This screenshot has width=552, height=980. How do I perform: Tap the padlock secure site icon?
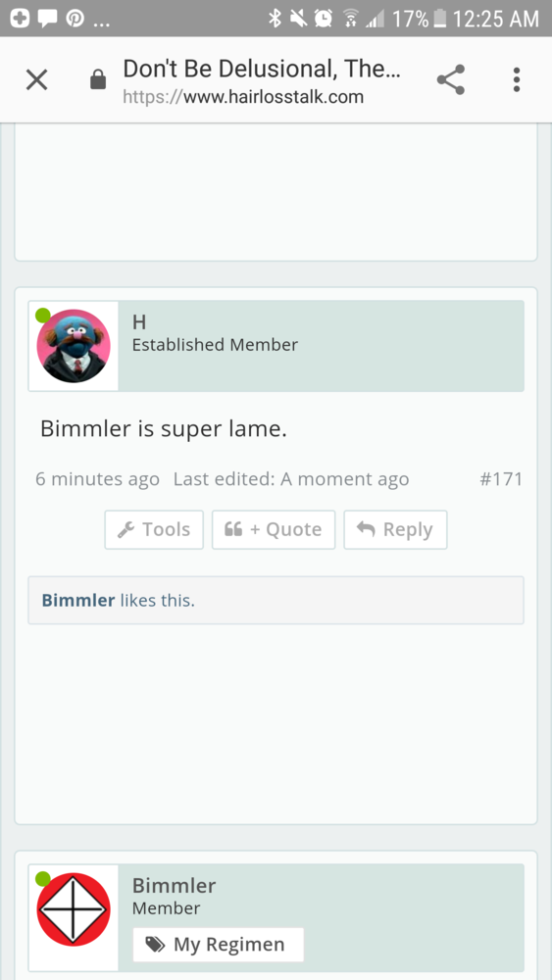point(98,79)
